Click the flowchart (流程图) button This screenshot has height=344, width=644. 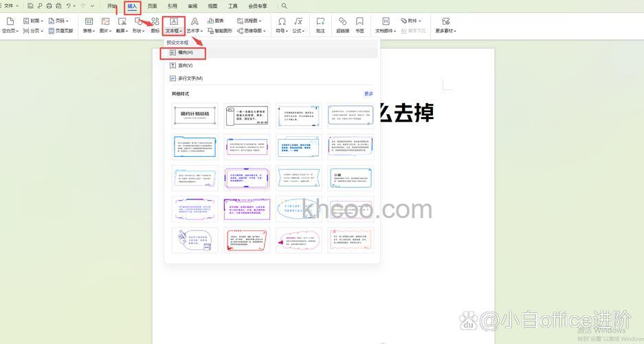pyautogui.click(x=249, y=21)
